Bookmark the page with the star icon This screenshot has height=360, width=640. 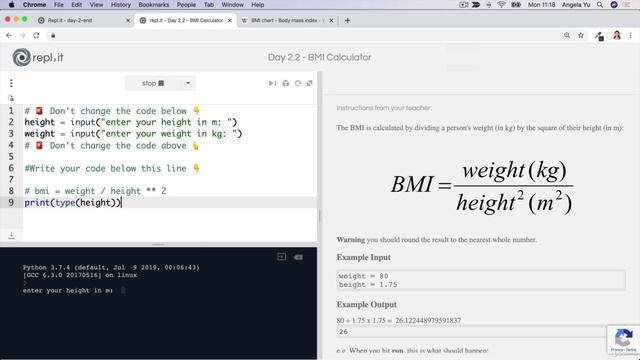[581, 36]
